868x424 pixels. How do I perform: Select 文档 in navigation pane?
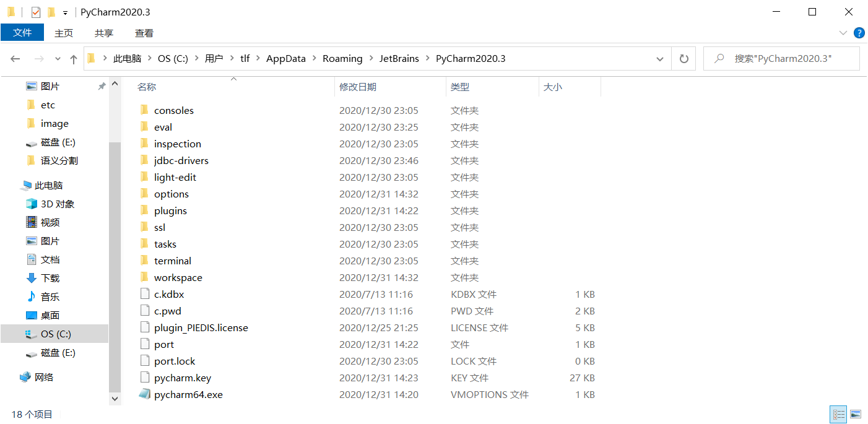click(x=50, y=259)
